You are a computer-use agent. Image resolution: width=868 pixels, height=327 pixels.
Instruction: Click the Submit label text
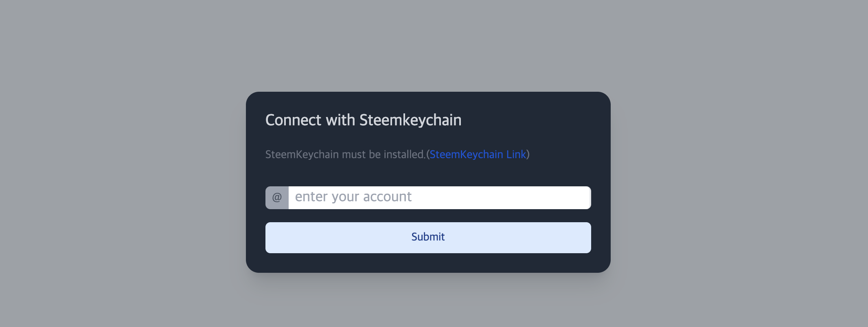click(428, 237)
